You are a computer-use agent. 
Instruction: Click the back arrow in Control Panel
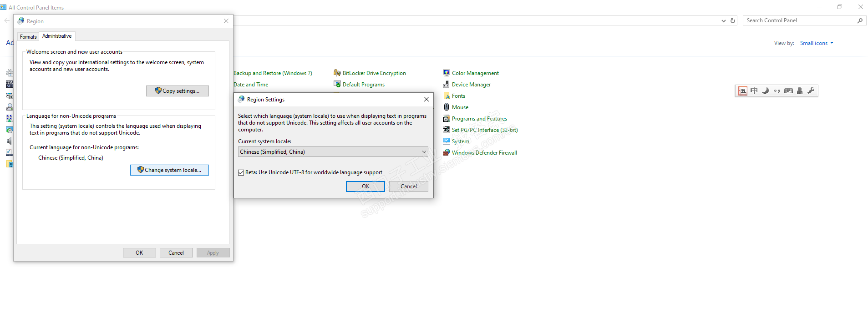[7, 20]
